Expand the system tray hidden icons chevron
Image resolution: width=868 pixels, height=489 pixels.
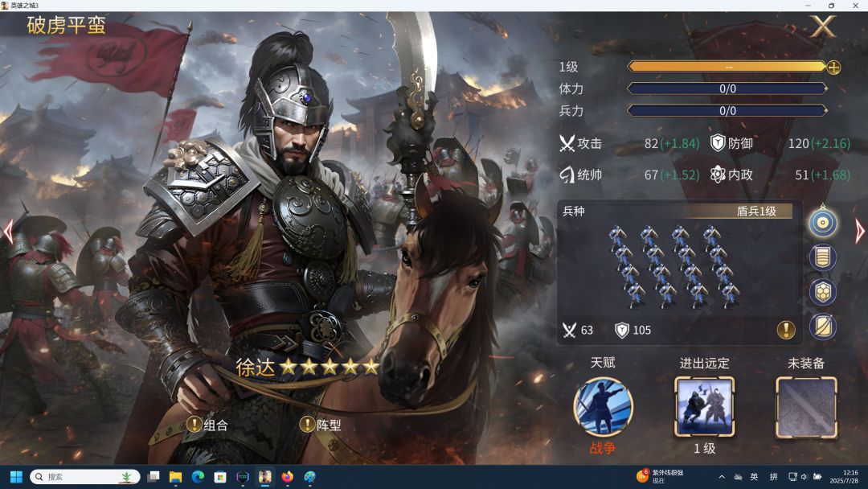point(721,477)
